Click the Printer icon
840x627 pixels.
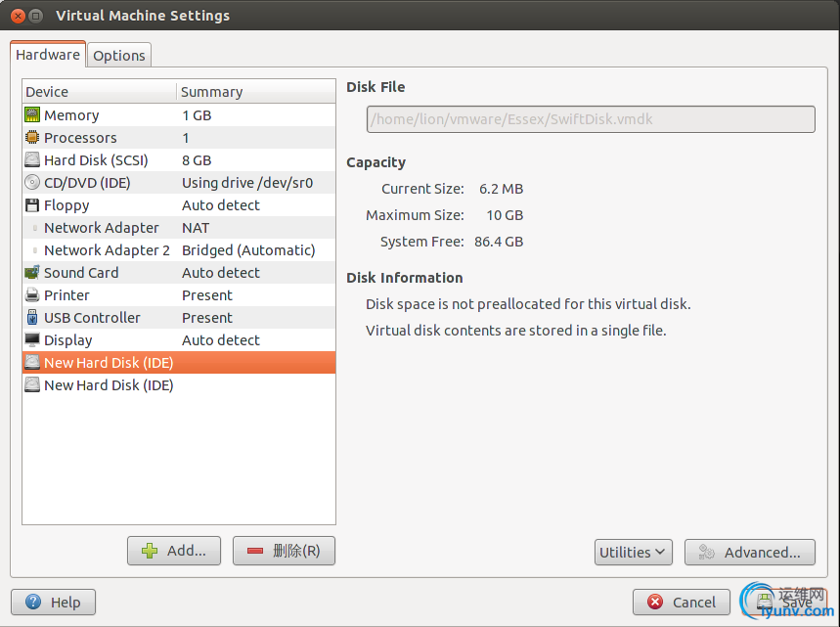coord(32,295)
